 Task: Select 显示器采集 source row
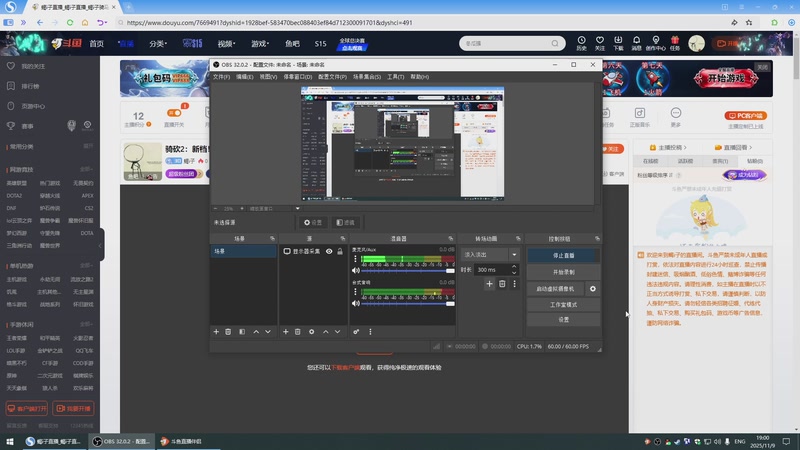tap(313, 252)
